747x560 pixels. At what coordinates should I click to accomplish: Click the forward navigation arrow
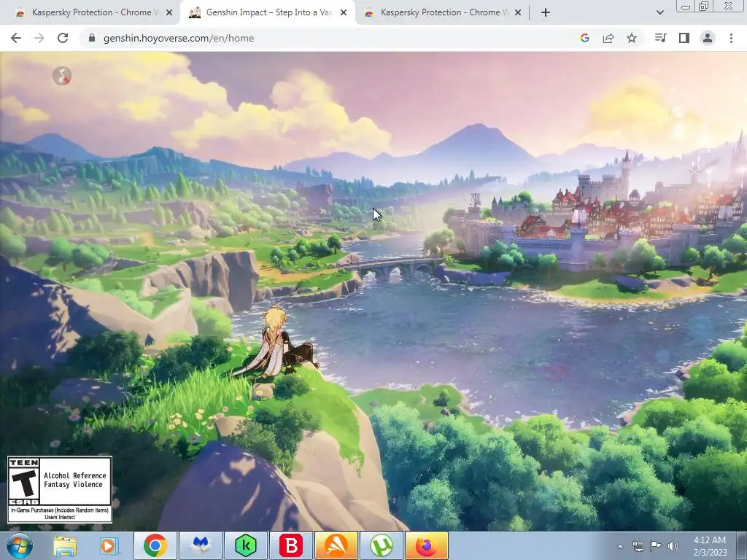click(x=39, y=38)
